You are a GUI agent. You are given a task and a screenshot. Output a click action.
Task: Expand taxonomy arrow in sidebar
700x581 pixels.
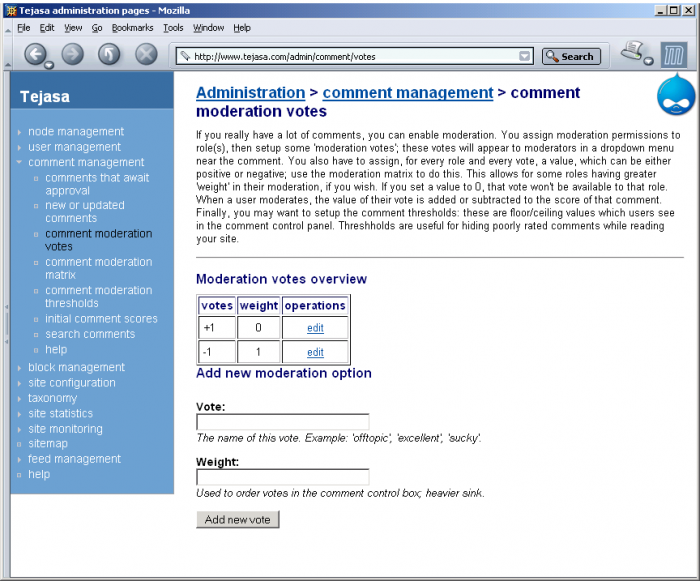(x=19, y=398)
